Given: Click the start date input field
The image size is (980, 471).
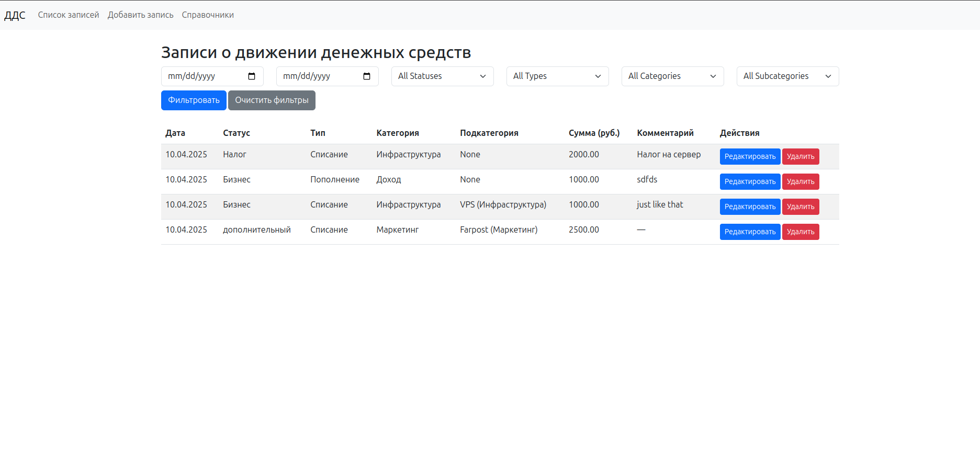Looking at the screenshot, I should [x=204, y=76].
